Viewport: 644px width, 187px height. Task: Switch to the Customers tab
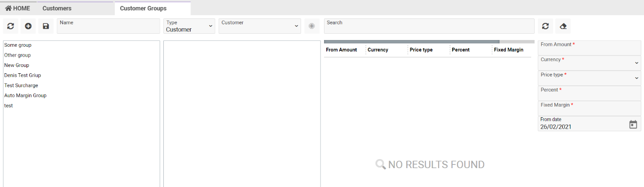point(57,9)
